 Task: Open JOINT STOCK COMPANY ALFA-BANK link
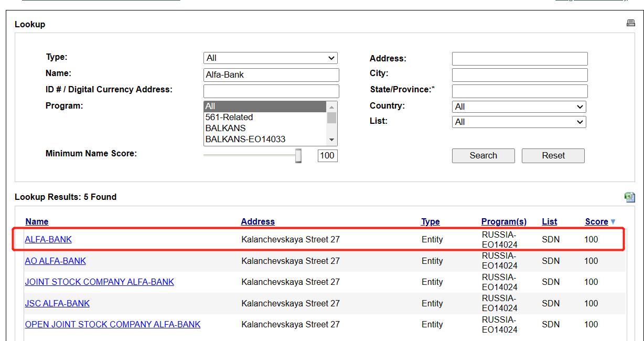[x=100, y=282]
